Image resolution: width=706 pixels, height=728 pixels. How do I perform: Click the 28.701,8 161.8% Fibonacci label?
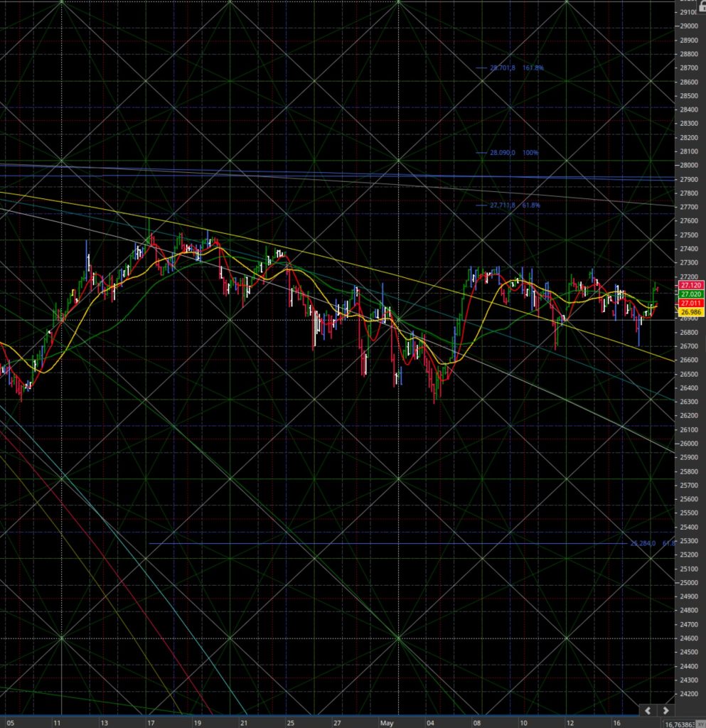tap(517, 68)
